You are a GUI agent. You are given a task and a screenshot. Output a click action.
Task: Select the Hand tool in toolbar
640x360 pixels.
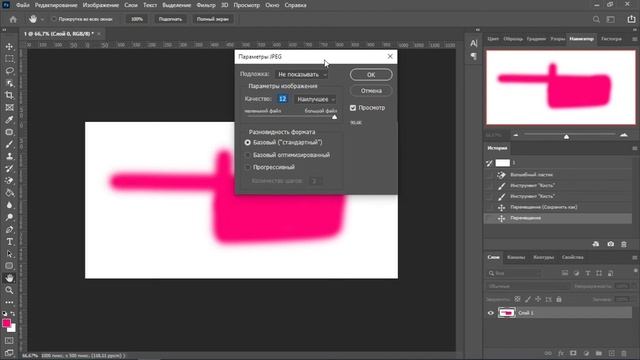9,278
